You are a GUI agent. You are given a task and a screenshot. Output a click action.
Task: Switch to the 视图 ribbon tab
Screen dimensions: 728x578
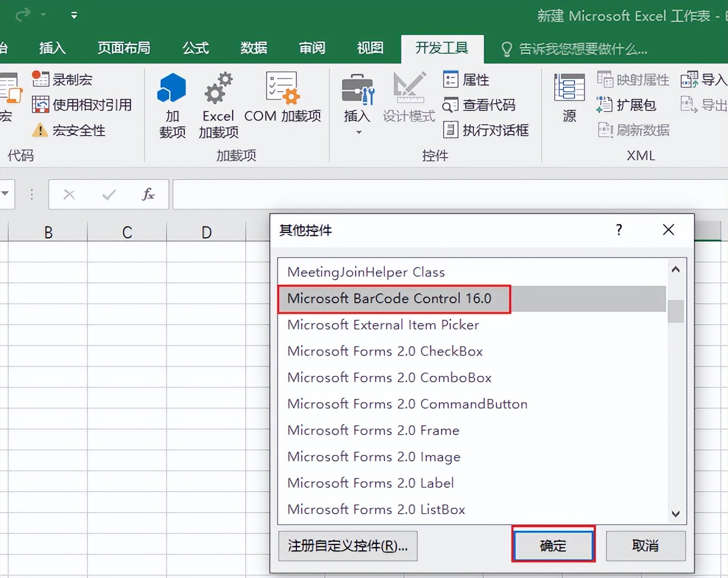(370, 48)
